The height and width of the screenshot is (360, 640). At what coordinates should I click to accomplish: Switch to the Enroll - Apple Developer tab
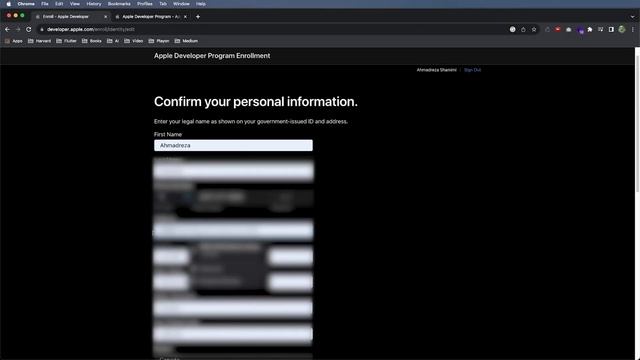(70, 17)
